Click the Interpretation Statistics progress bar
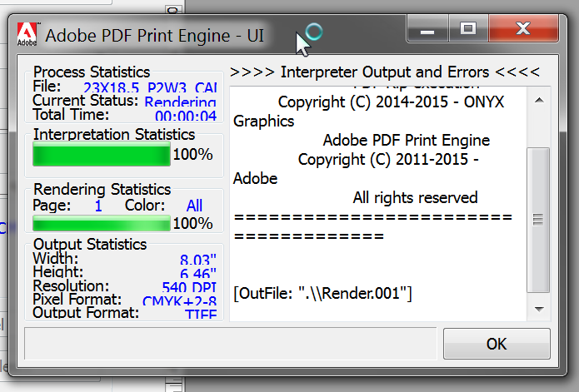This screenshot has height=392, width=579. click(102, 154)
